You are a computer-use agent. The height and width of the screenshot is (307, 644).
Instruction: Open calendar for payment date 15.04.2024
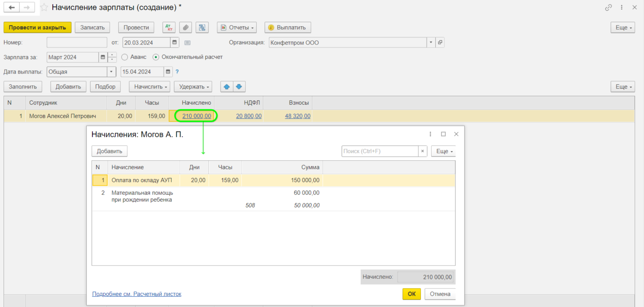click(168, 72)
